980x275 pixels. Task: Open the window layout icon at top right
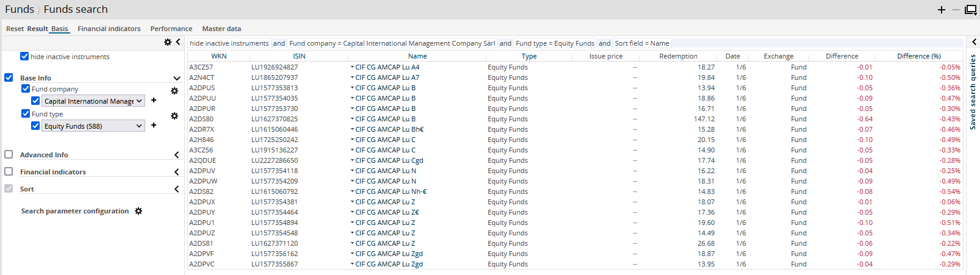[970, 10]
